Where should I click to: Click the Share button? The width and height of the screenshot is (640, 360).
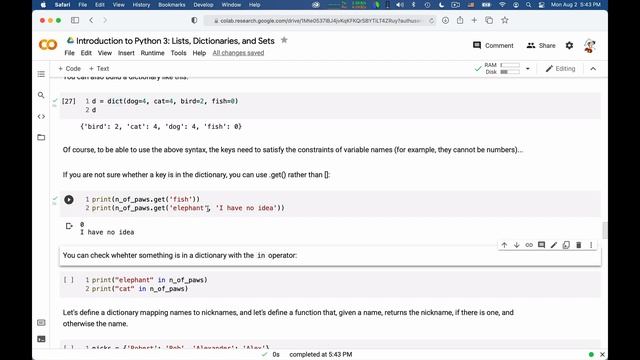[x=541, y=45]
